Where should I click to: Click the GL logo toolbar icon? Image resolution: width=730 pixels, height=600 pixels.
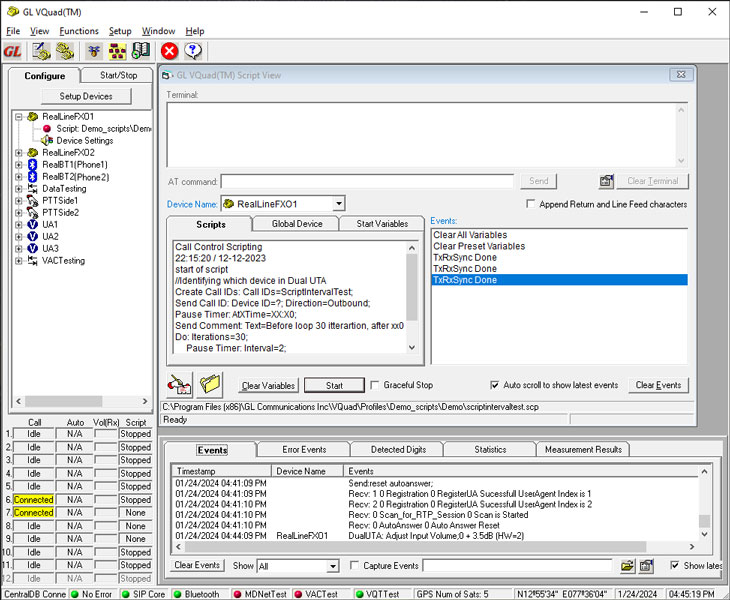(13, 51)
